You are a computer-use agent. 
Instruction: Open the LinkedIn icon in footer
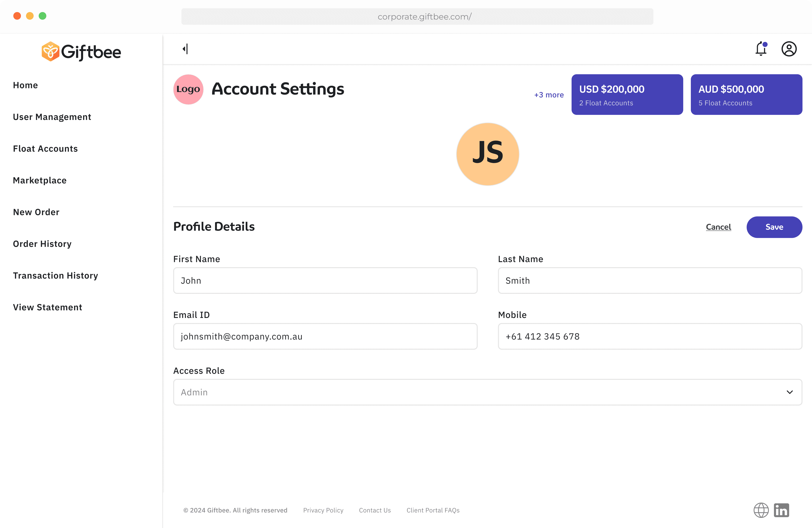pyautogui.click(x=781, y=510)
